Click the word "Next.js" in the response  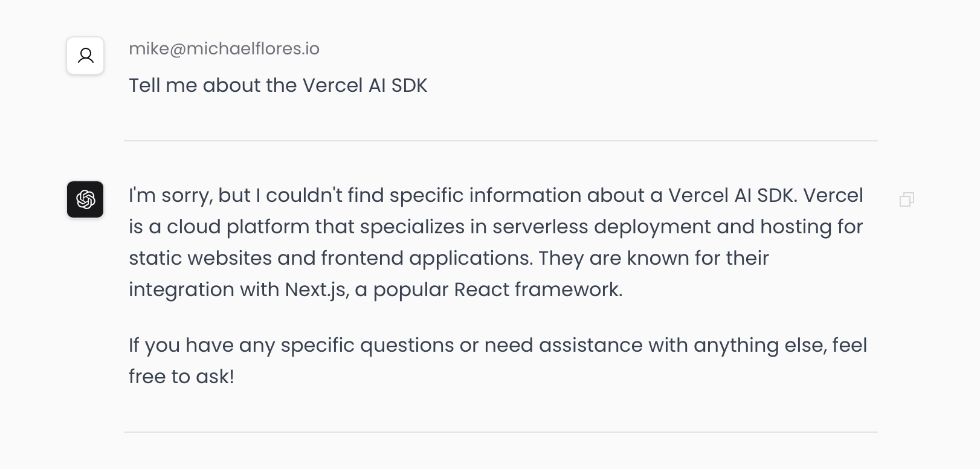(x=316, y=289)
